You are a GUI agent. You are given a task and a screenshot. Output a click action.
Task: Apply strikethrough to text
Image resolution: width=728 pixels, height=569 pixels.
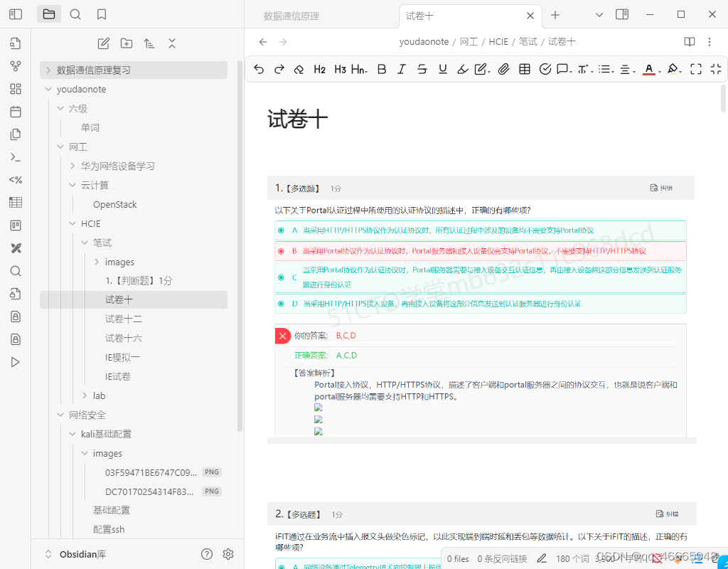point(422,69)
